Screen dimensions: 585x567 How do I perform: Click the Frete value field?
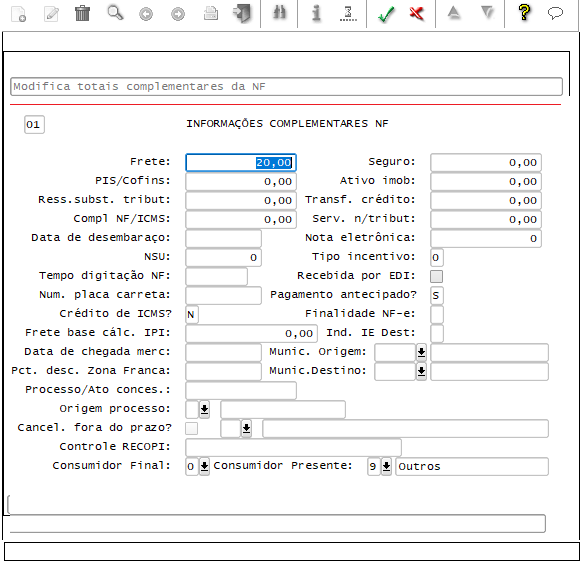(241, 163)
